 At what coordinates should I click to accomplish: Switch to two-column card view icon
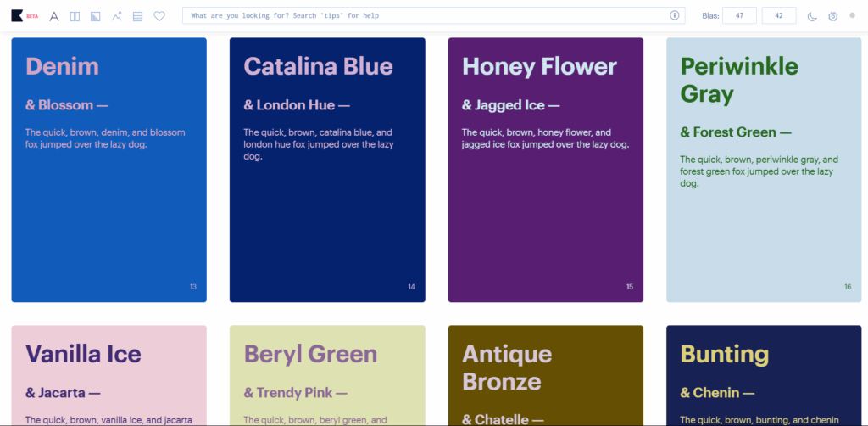[x=75, y=16]
